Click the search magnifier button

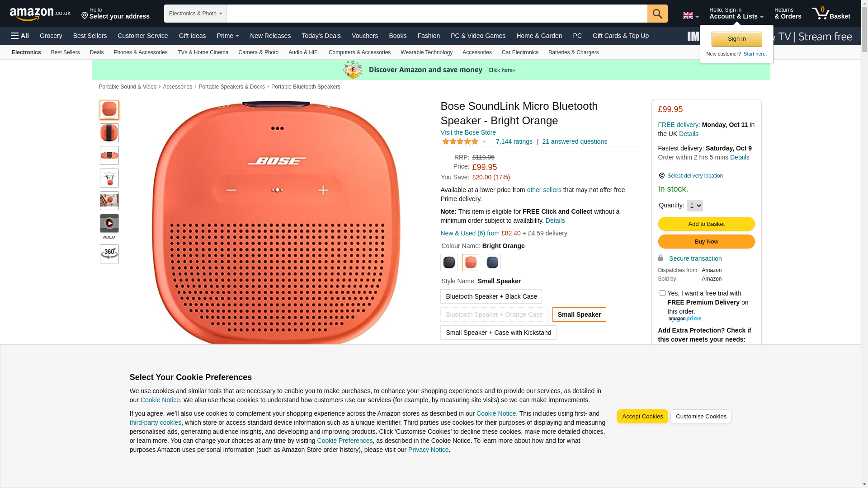(657, 14)
